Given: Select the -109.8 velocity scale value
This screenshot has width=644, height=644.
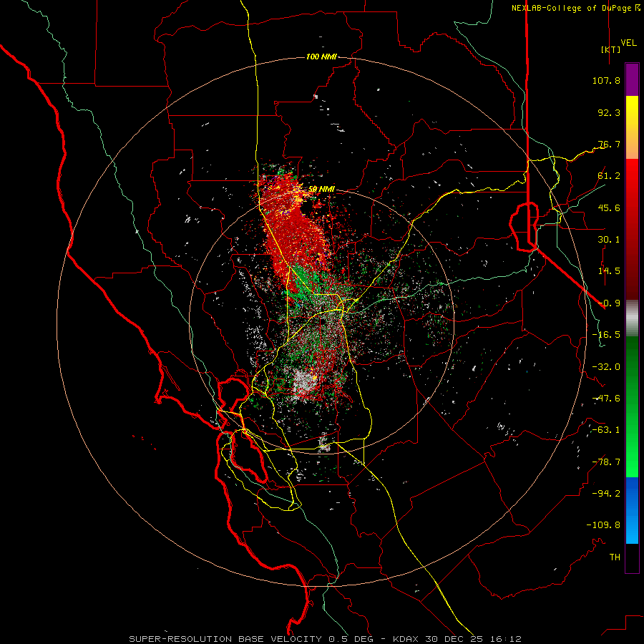Looking at the screenshot, I should click(x=603, y=525).
